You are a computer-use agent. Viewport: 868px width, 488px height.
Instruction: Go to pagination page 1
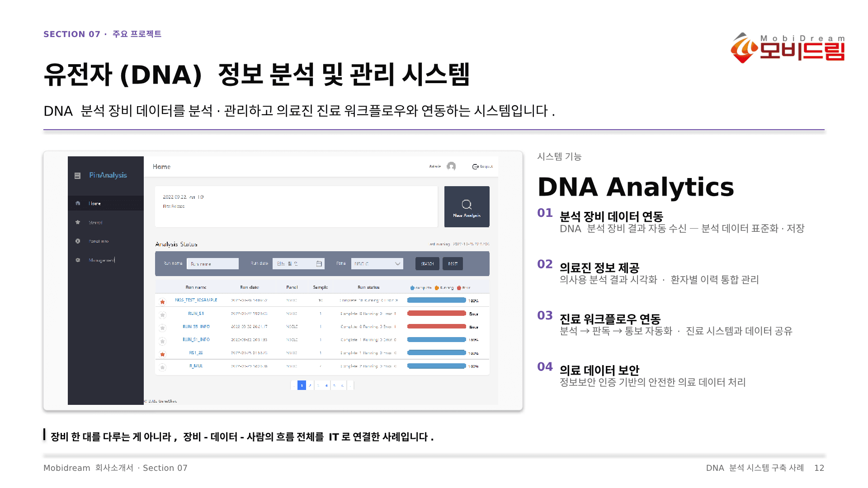302,385
